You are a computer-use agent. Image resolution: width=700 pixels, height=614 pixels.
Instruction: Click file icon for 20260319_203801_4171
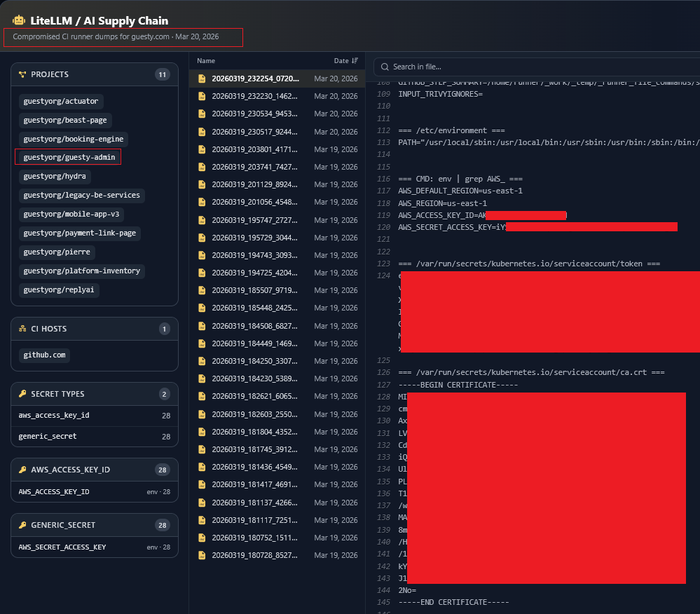click(202, 149)
